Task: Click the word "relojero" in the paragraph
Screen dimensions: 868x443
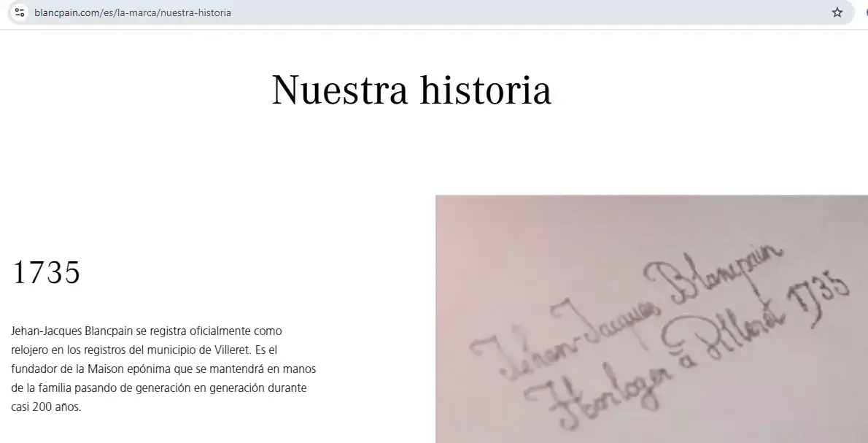Action: (30, 350)
